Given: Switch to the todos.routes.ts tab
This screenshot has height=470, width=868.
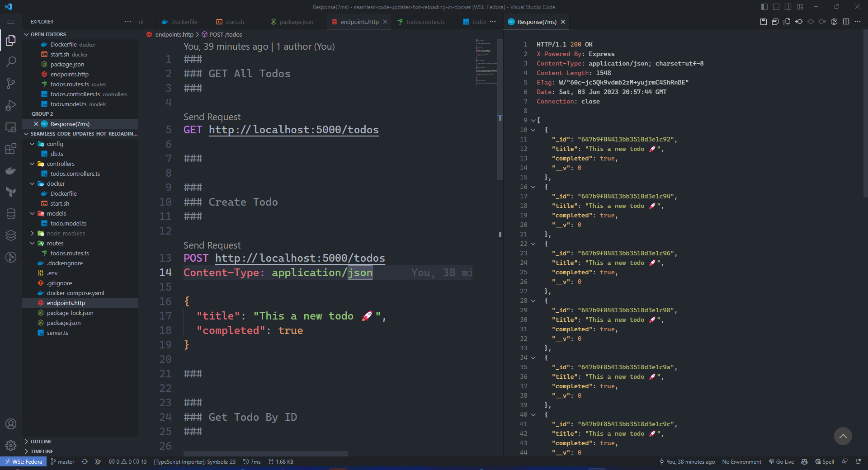Looking at the screenshot, I should pyautogui.click(x=425, y=22).
